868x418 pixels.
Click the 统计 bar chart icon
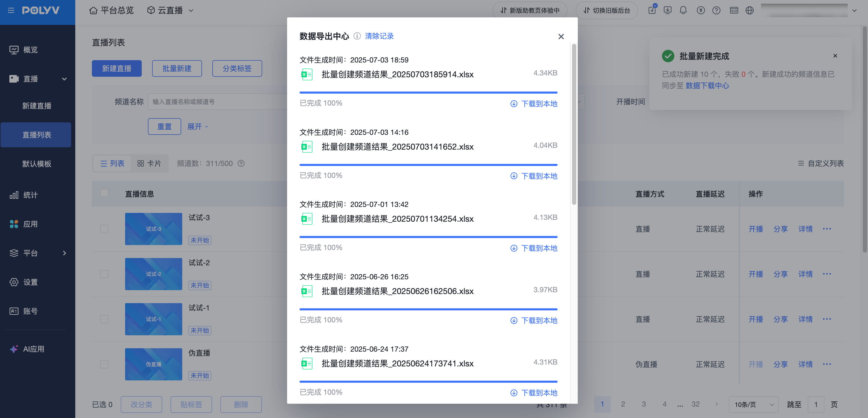tap(14, 195)
